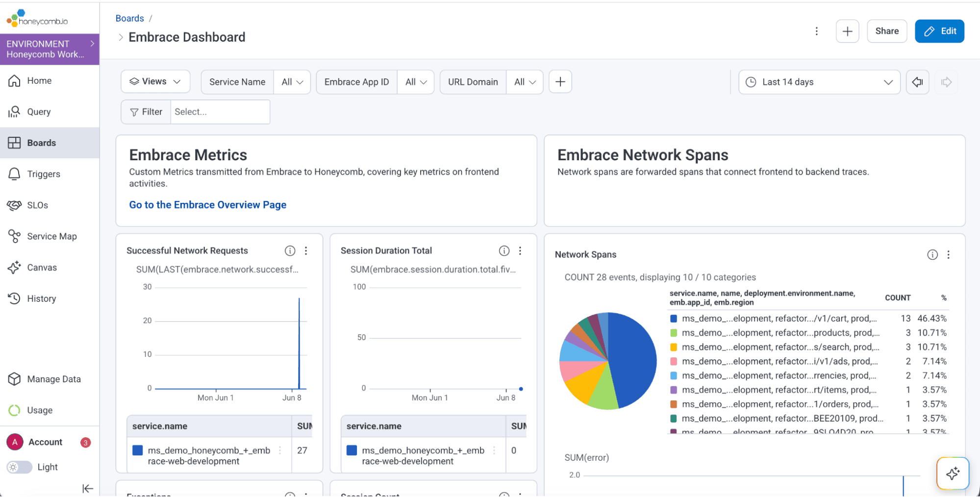Click the Network Spans pie chart
Viewport: 980px width, 497px height.
pyautogui.click(x=608, y=361)
